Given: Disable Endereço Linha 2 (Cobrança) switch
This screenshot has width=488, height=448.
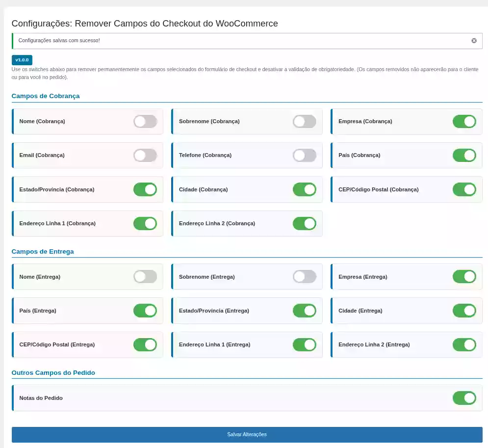Looking at the screenshot, I should point(305,224).
